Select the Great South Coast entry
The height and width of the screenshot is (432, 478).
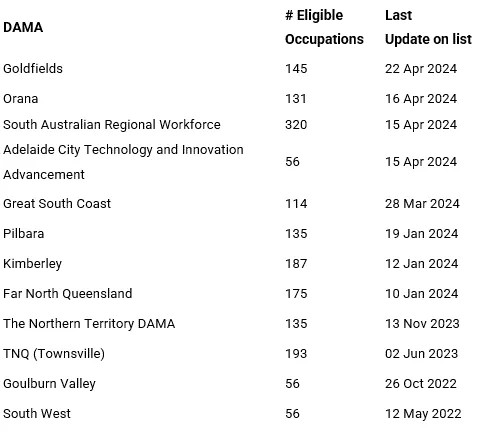click(57, 204)
